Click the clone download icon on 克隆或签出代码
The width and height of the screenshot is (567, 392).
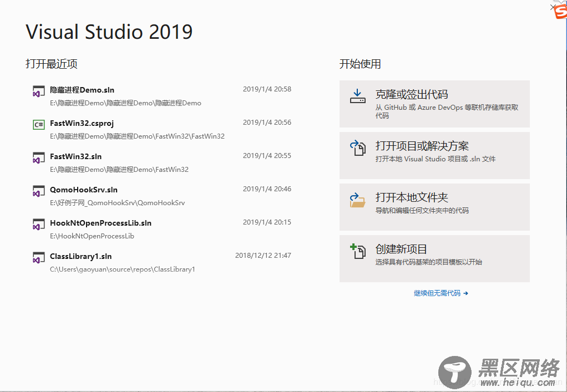pos(357,96)
